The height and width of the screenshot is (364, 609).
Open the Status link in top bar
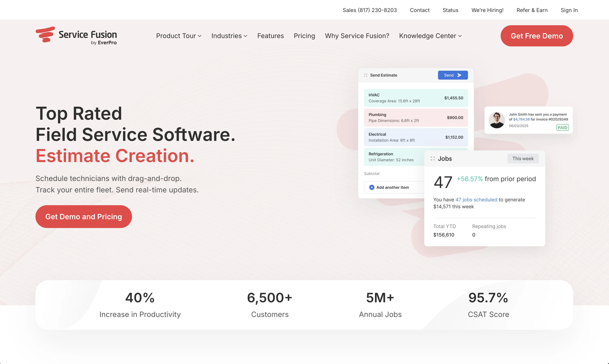pyautogui.click(x=450, y=10)
